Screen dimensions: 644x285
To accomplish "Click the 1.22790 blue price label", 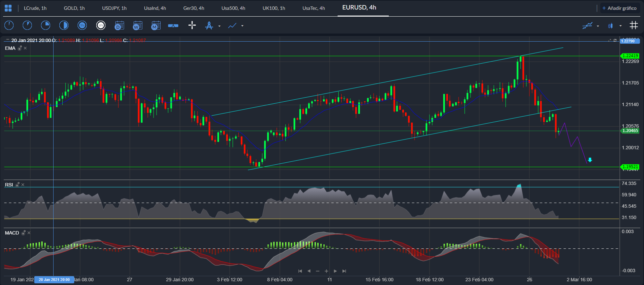I will 630,41.
